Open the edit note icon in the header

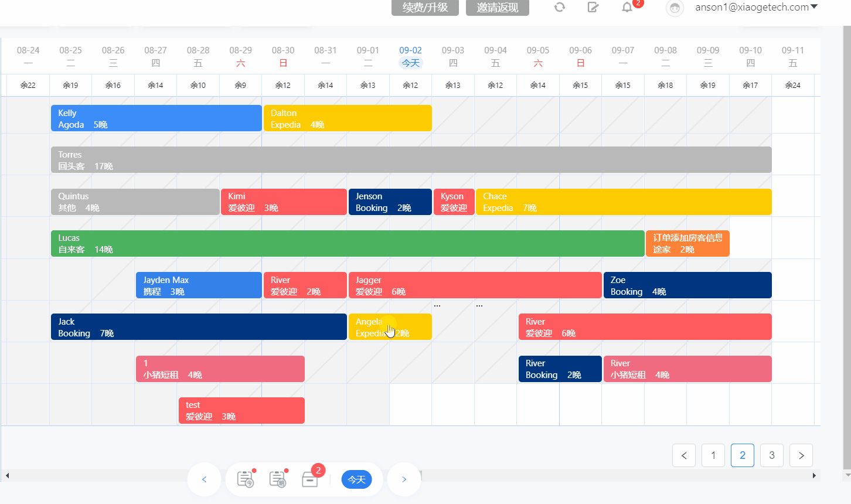(593, 7)
